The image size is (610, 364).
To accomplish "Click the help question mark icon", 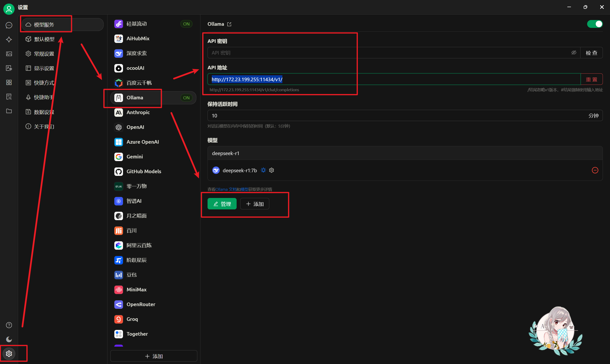I will [9, 325].
